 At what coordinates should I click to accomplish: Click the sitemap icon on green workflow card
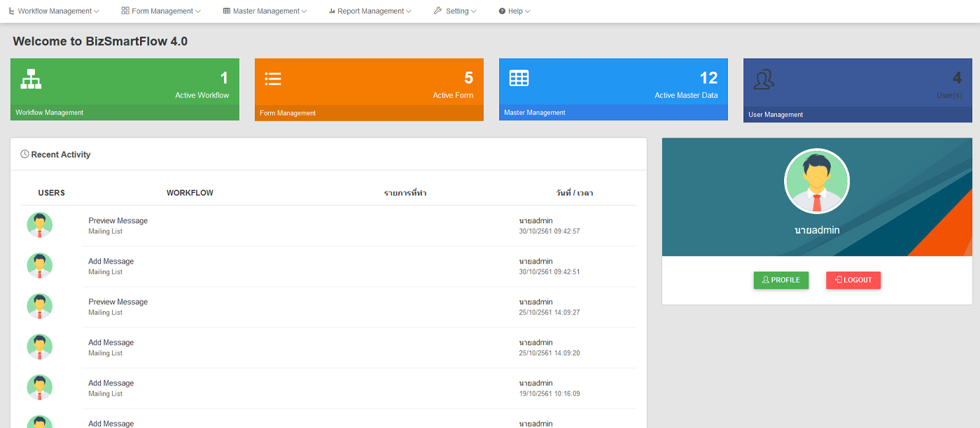[31, 78]
